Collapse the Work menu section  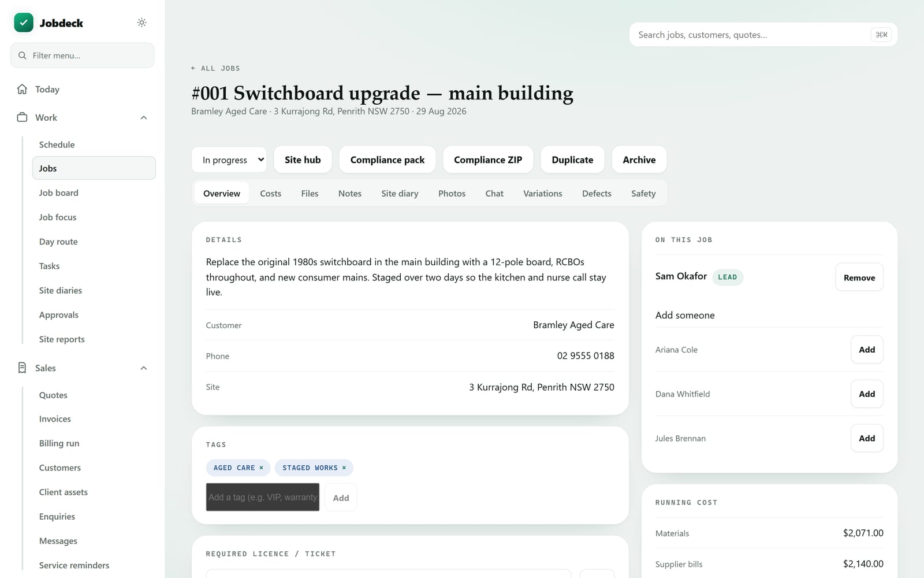click(x=144, y=117)
